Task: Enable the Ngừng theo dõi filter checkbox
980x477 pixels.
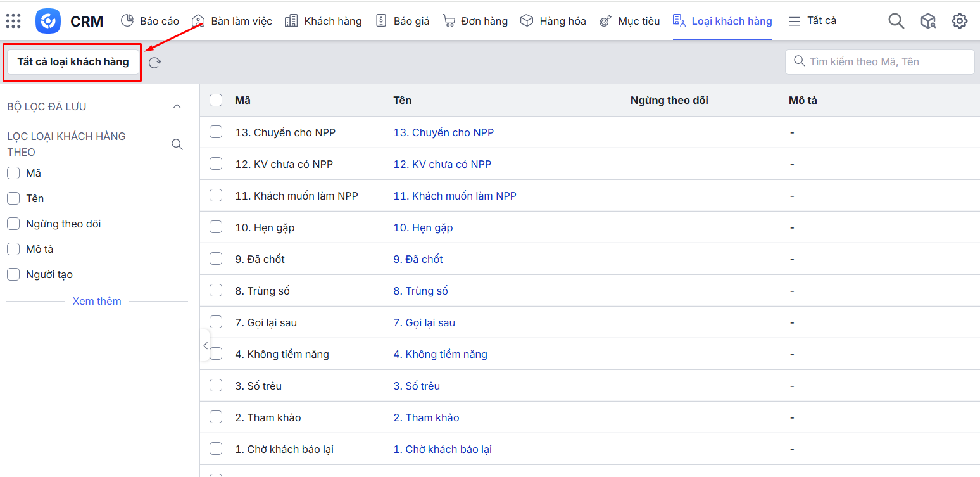Action: point(13,224)
